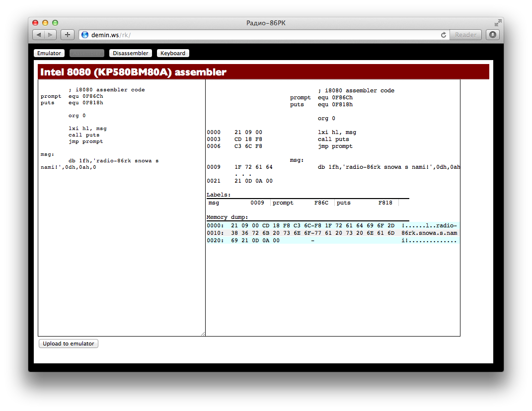This screenshot has height=411, width=532.
Task: Click the 'lxi hl, msg' line in the listing
Action: coord(337,132)
